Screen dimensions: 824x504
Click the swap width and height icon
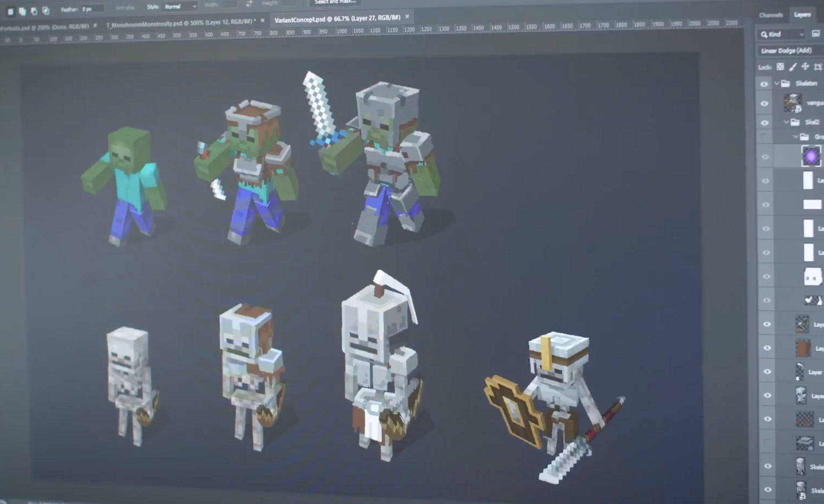pos(249,4)
